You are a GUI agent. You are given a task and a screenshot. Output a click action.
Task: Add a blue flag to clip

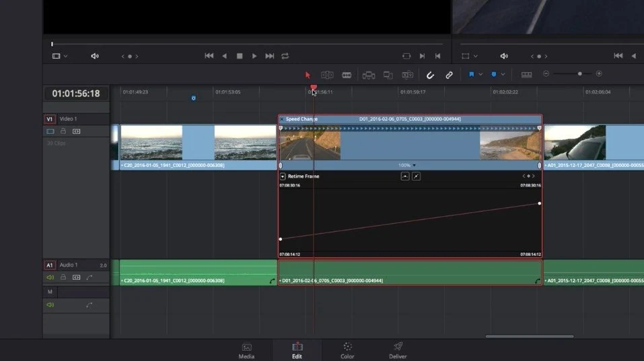(472, 74)
